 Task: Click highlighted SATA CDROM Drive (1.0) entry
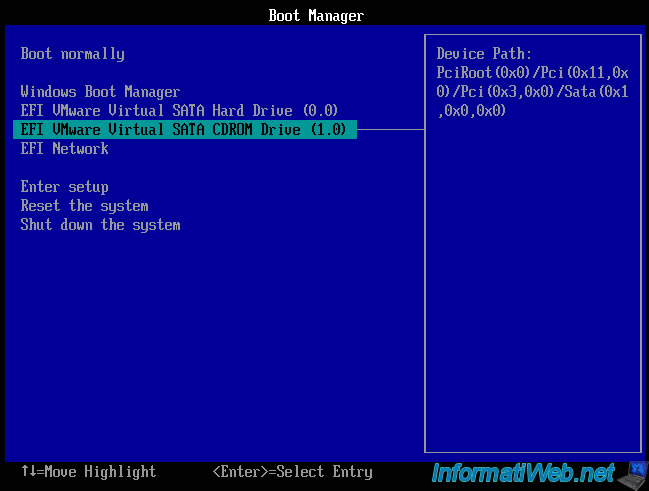(x=185, y=130)
